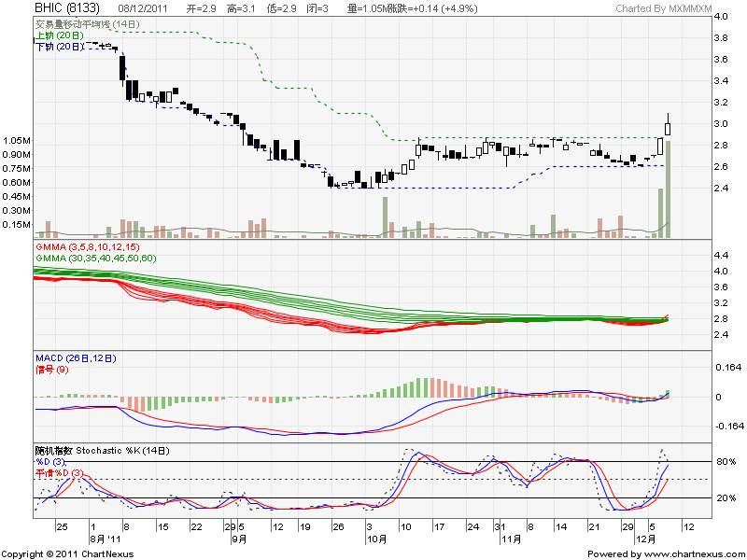The height and width of the screenshot is (560, 747).
Task: Click the green 上轨 (20日) legend label
Action: [x=59, y=35]
